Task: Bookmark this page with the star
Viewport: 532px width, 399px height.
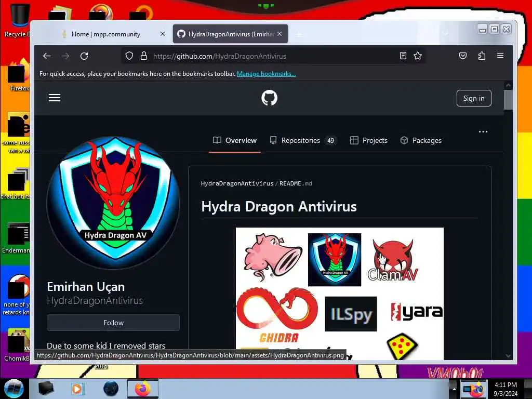Action: click(418, 56)
